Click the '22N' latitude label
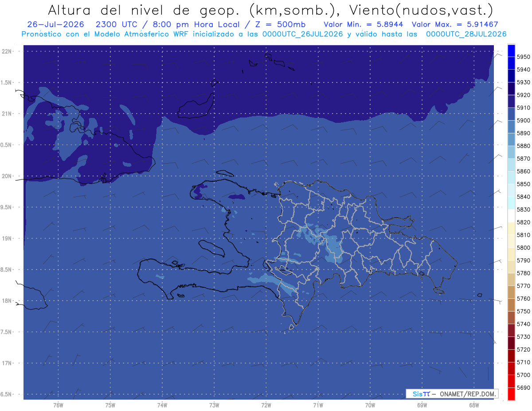532x411 pixels. click(7, 51)
